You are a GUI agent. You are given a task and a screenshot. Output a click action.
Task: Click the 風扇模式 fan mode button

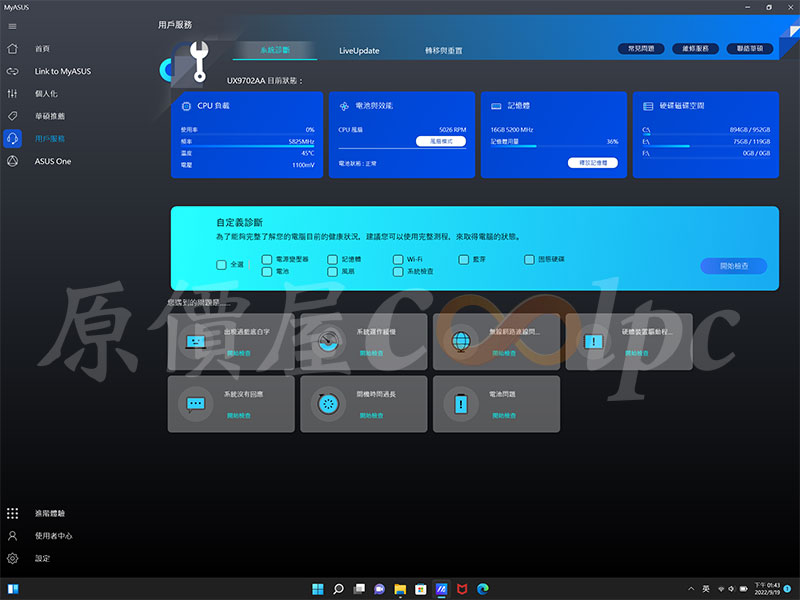pos(441,141)
